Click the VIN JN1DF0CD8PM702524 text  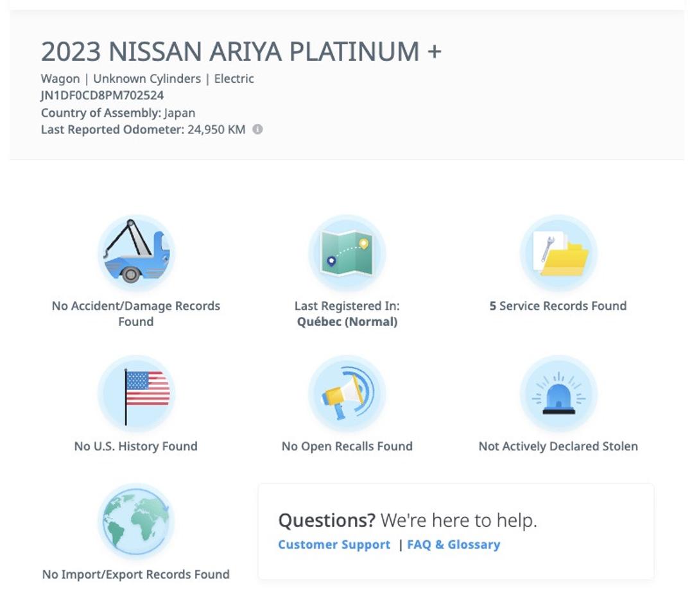tap(102, 96)
